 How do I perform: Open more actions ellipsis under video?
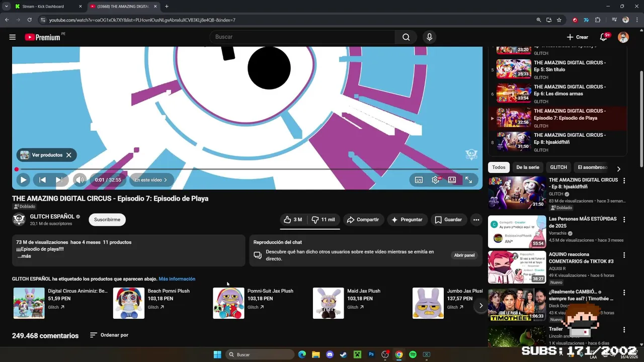[x=476, y=220]
